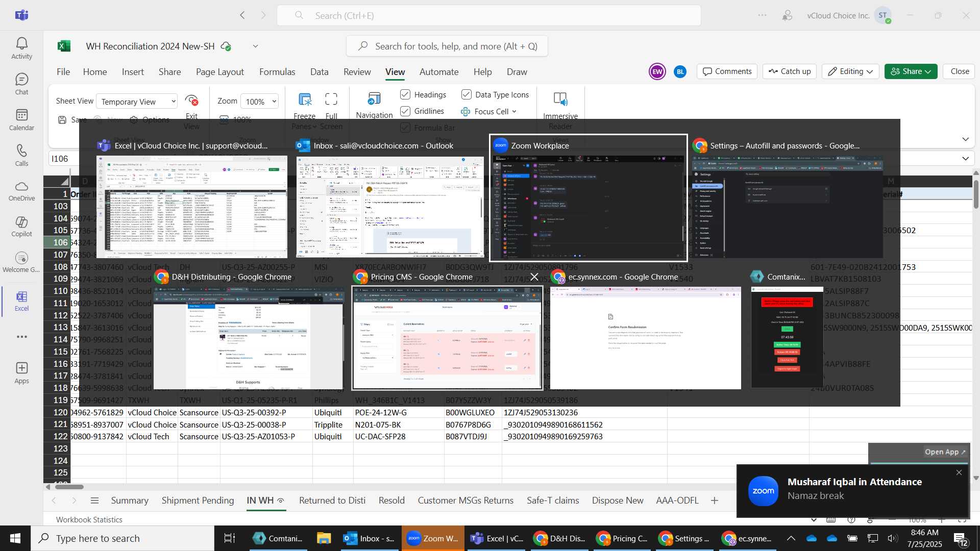Screen dimensions: 980x551
Task: Click Workbook Statistics in the status bar
Action: [x=89, y=519]
